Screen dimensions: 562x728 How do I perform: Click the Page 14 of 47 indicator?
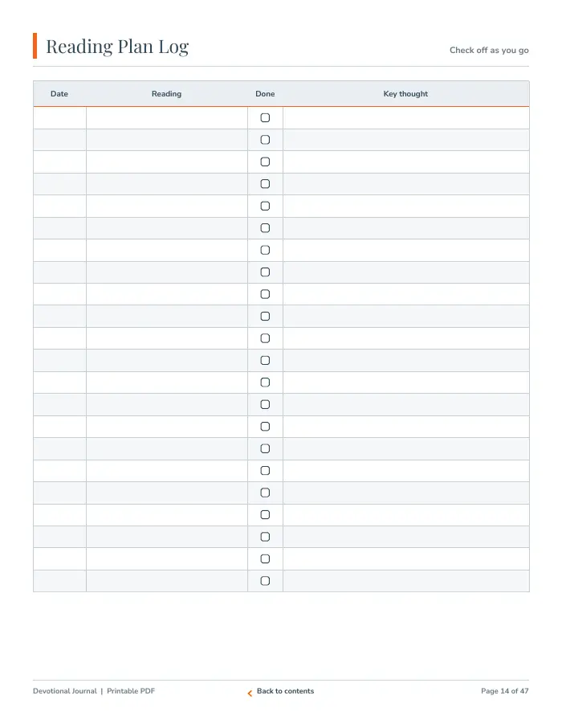[505, 691]
